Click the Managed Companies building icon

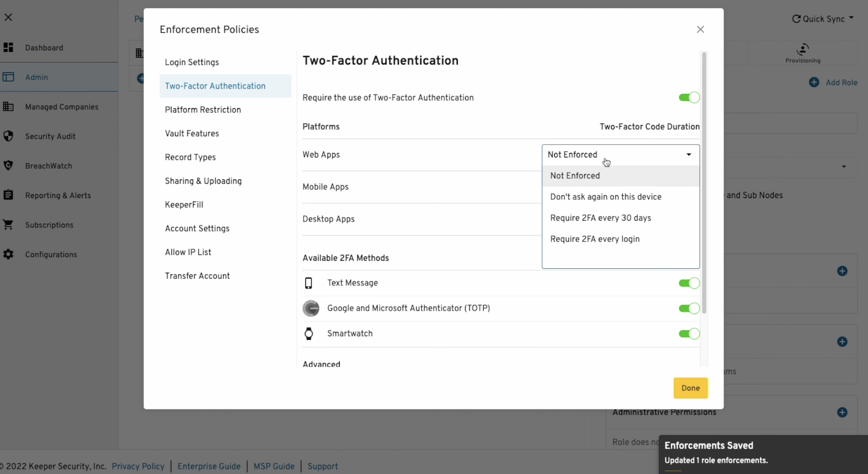point(8,107)
